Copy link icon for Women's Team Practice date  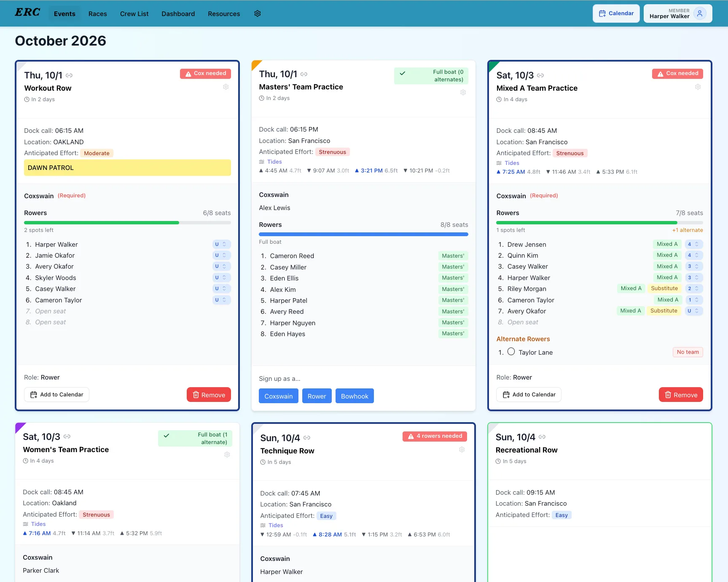(67, 436)
